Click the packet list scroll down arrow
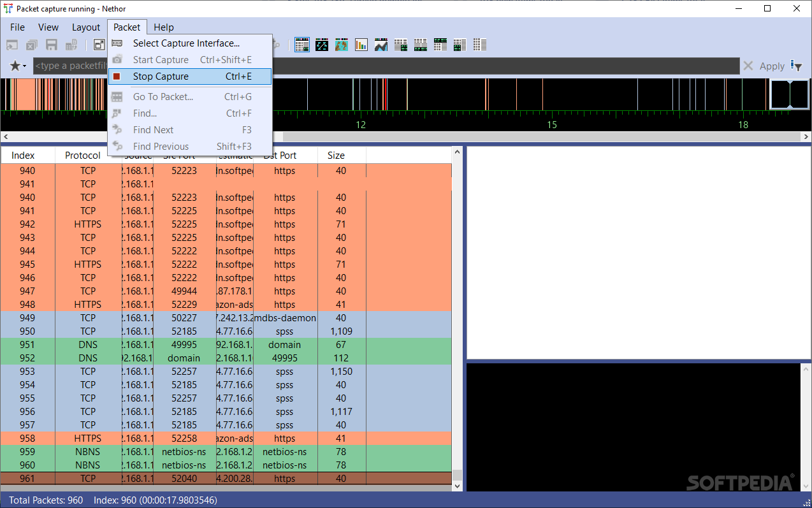 click(x=457, y=486)
